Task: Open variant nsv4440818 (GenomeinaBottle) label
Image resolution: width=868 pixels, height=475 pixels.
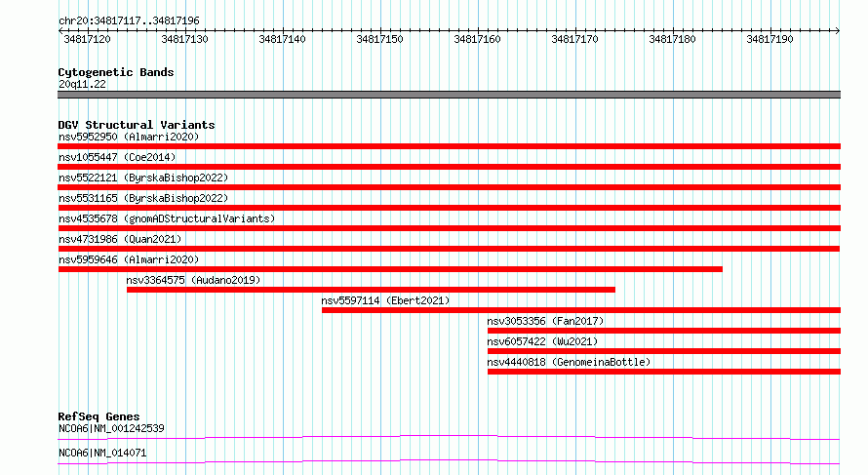Action: coord(569,362)
